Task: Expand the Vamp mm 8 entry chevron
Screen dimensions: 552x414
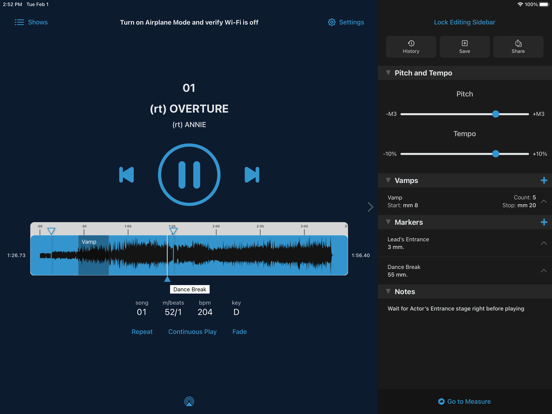Action: (544, 201)
